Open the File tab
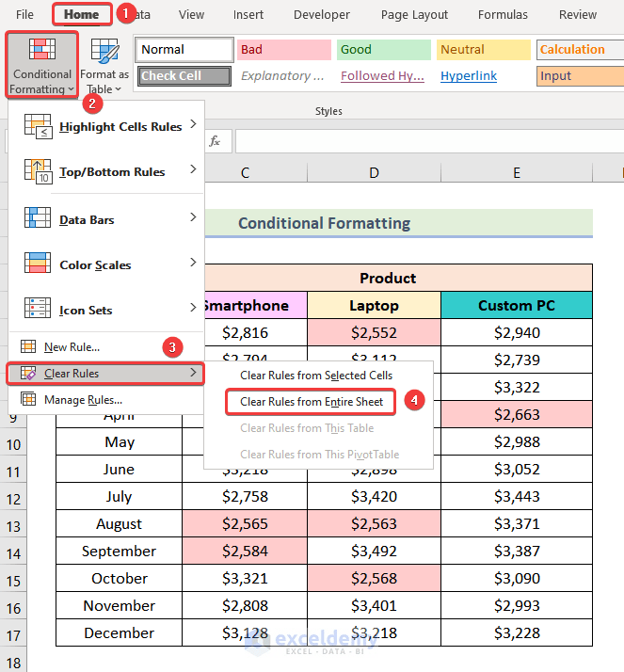This screenshot has height=672, width=624. pos(24,14)
